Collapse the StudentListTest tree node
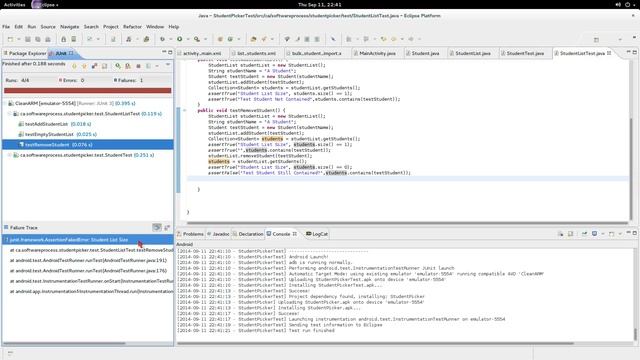 click(x=10, y=114)
